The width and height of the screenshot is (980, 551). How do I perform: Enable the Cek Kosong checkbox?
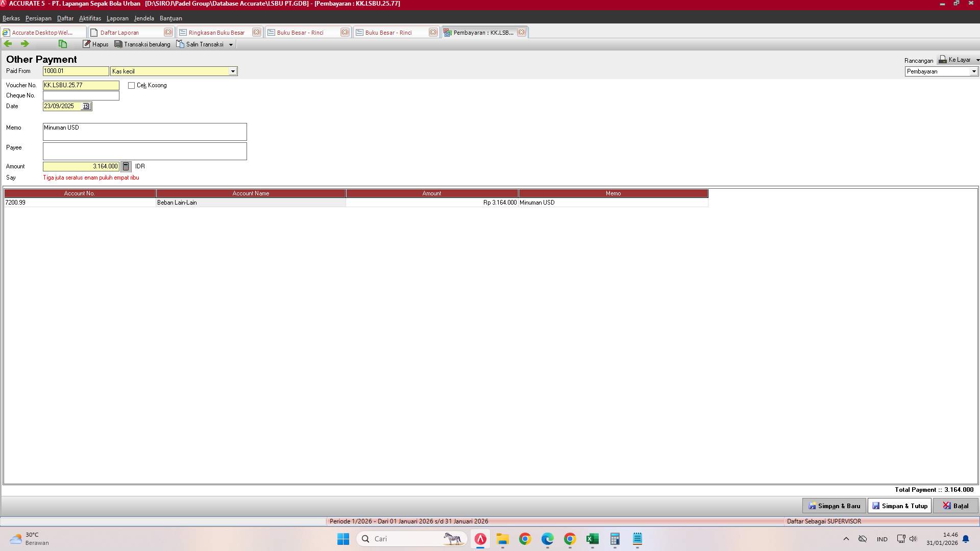point(130,85)
